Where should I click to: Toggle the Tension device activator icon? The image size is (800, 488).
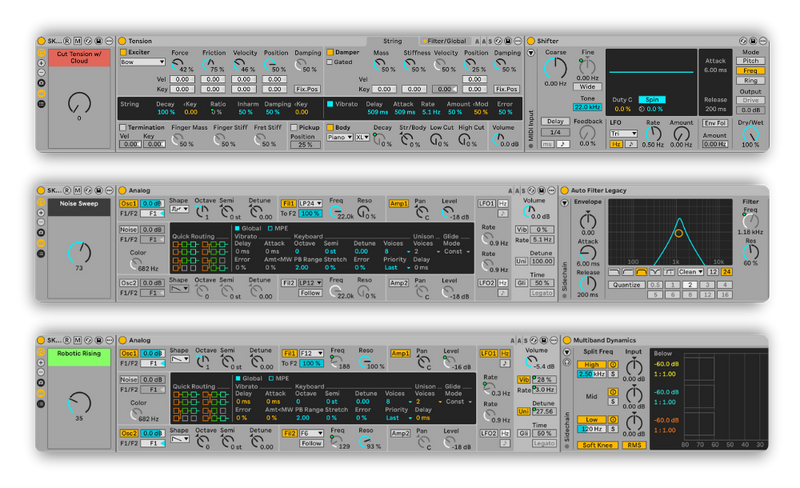[x=122, y=40]
